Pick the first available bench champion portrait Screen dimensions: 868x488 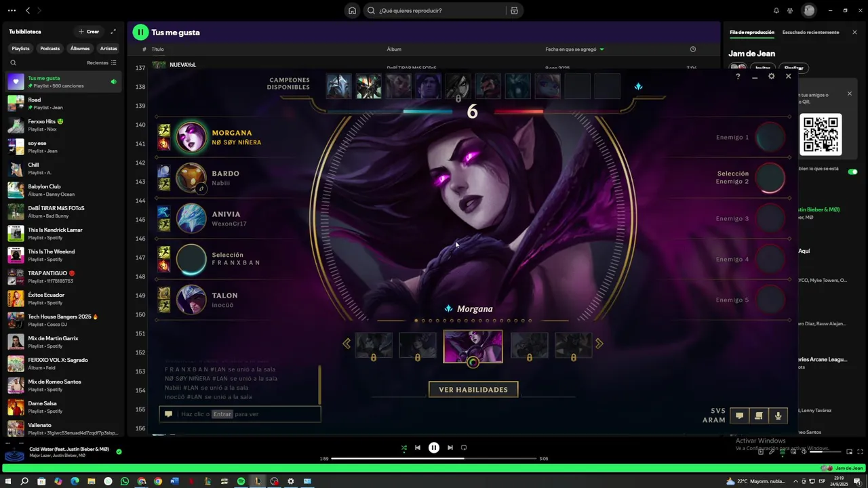[x=339, y=86]
